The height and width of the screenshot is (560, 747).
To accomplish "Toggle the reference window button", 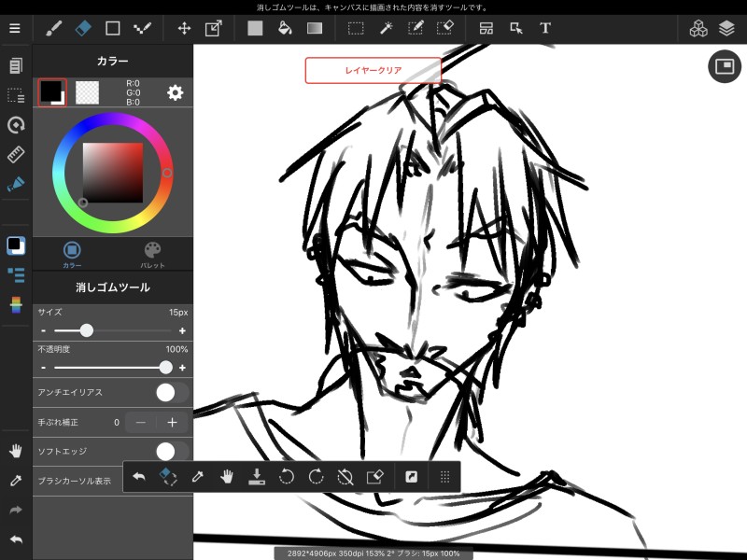I will pos(725,66).
